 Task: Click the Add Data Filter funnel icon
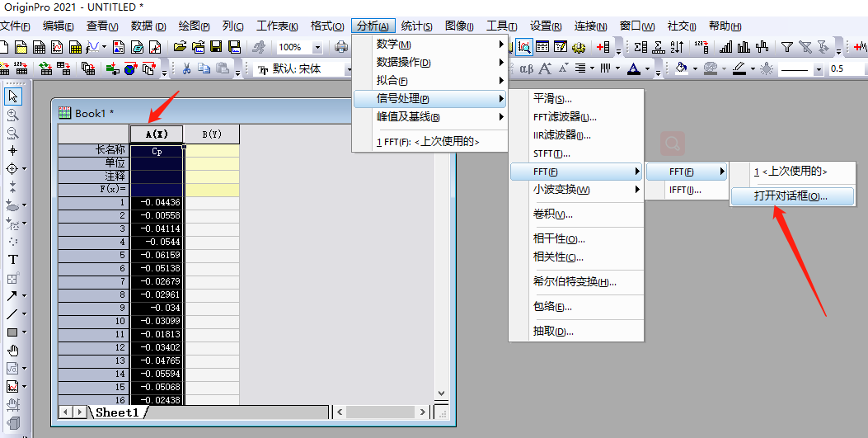[x=786, y=47]
